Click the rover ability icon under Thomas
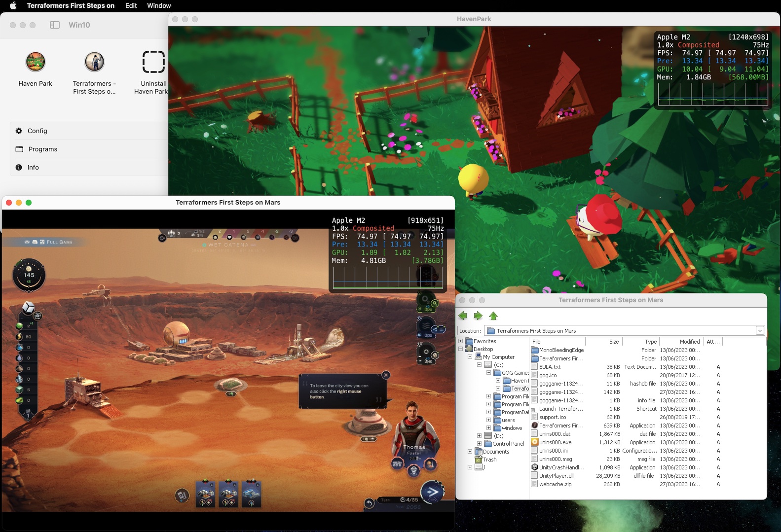Viewport: 781px width, 532px height. 397,463
